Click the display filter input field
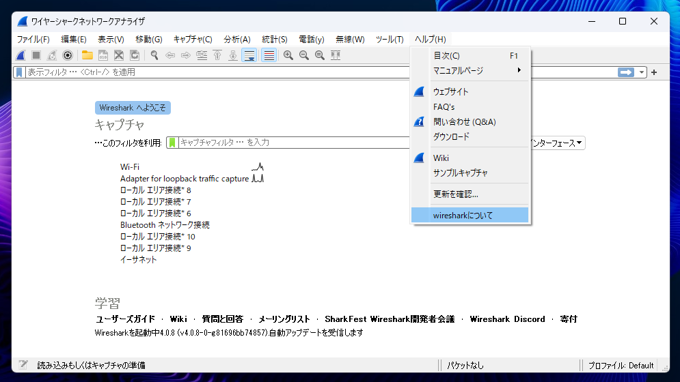The image size is (680, 382). pyautogui.click(x=321, y=72)
